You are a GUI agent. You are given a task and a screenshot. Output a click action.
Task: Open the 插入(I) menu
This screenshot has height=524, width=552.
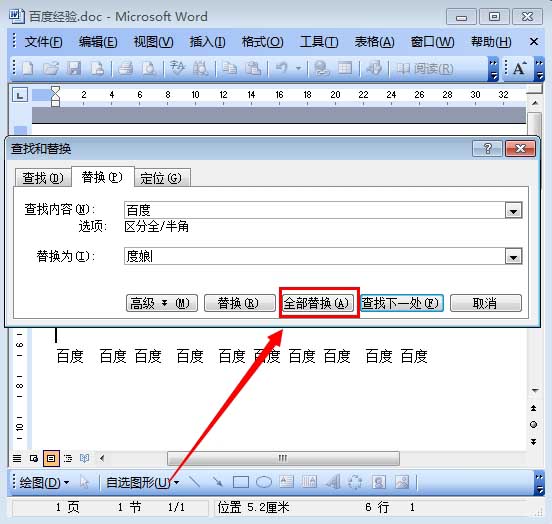pyautogui.click(x=207, y=42)
